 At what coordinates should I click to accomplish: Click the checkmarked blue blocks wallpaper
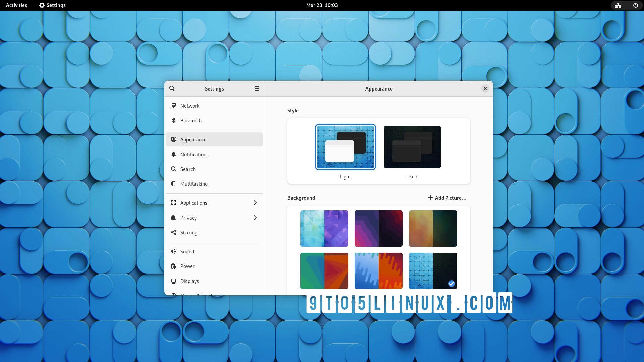pos(433,271)
